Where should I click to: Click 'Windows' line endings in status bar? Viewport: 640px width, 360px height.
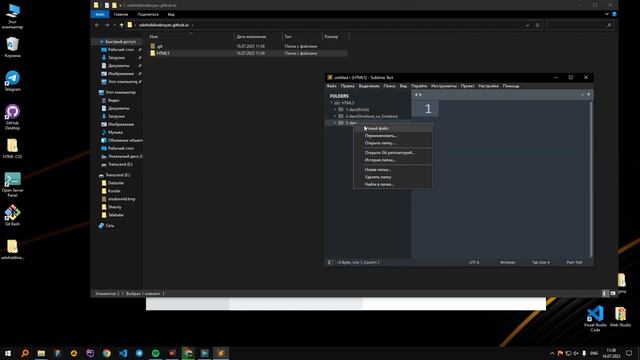(x=508, y=262)
